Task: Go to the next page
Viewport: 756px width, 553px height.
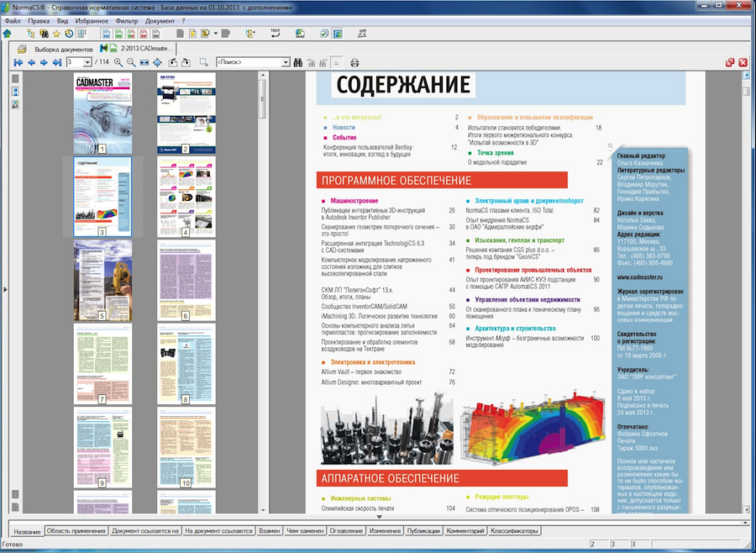Action: point(44,63)
